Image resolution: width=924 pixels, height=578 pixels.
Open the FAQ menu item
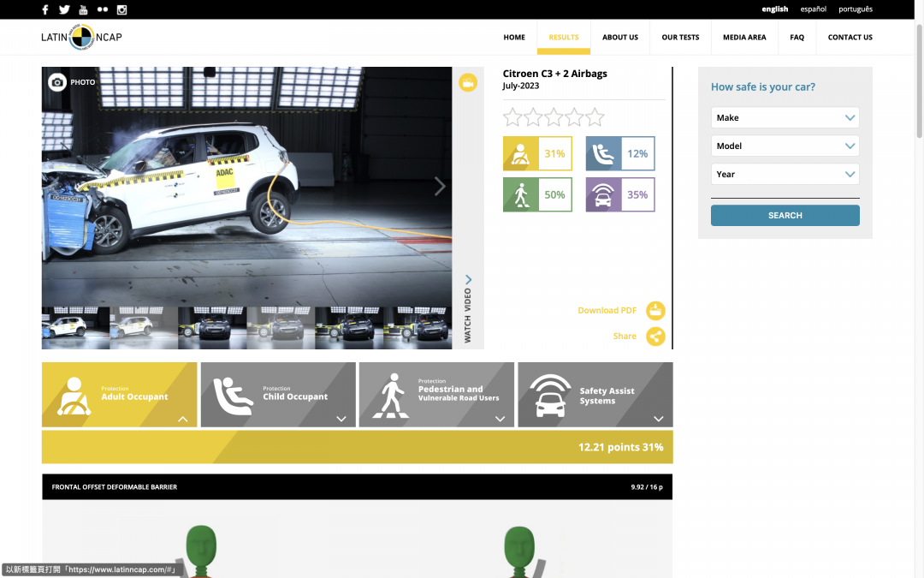click(797, 37)
